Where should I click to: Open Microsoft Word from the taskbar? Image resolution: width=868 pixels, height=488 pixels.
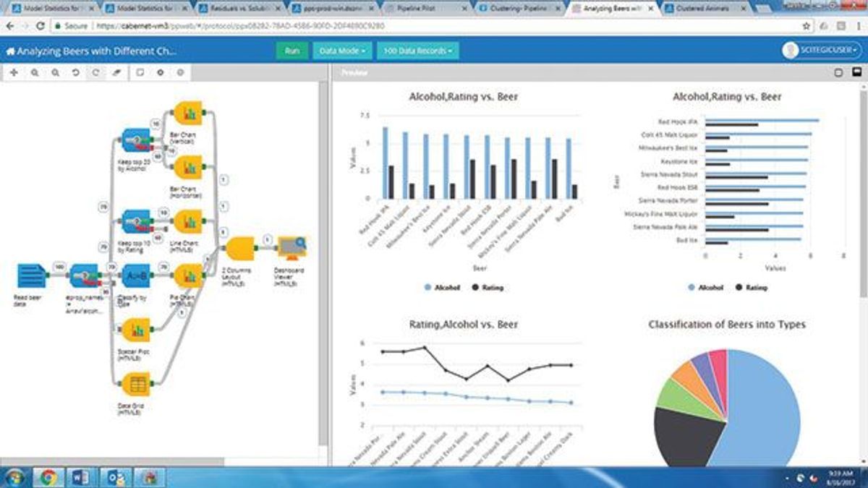pos(79,477)
